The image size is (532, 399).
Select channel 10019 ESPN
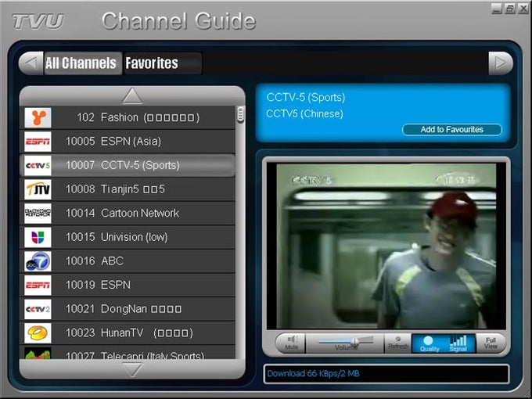pyautogui.click(x=128, y=285)
